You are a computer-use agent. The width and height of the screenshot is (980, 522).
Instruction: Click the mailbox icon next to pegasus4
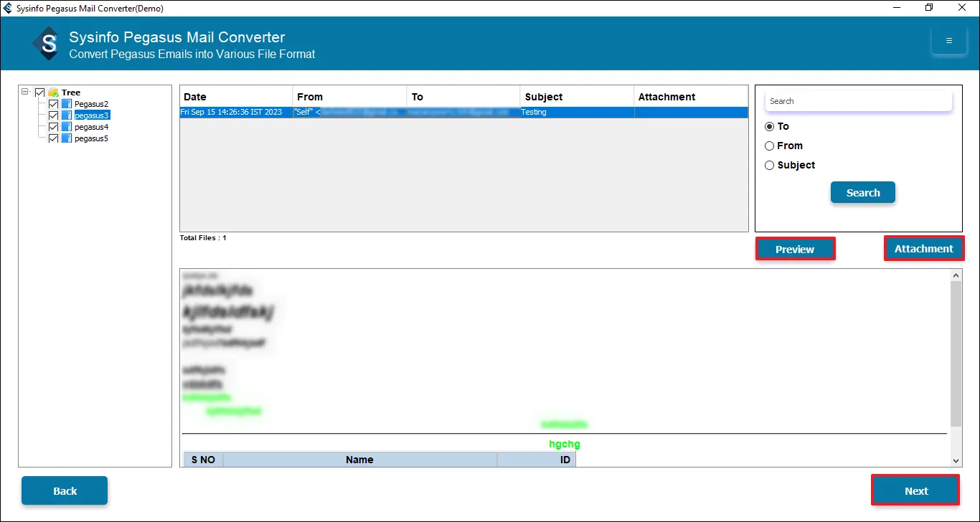click(67, 127)
